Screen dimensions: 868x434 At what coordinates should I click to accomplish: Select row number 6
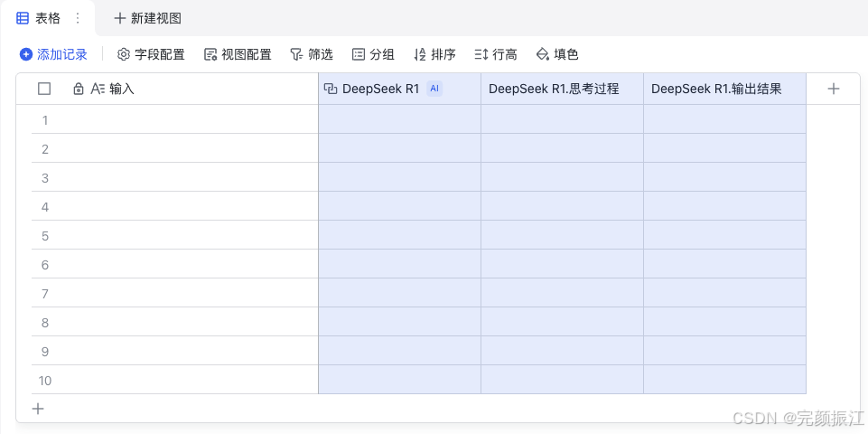[45, 264]
